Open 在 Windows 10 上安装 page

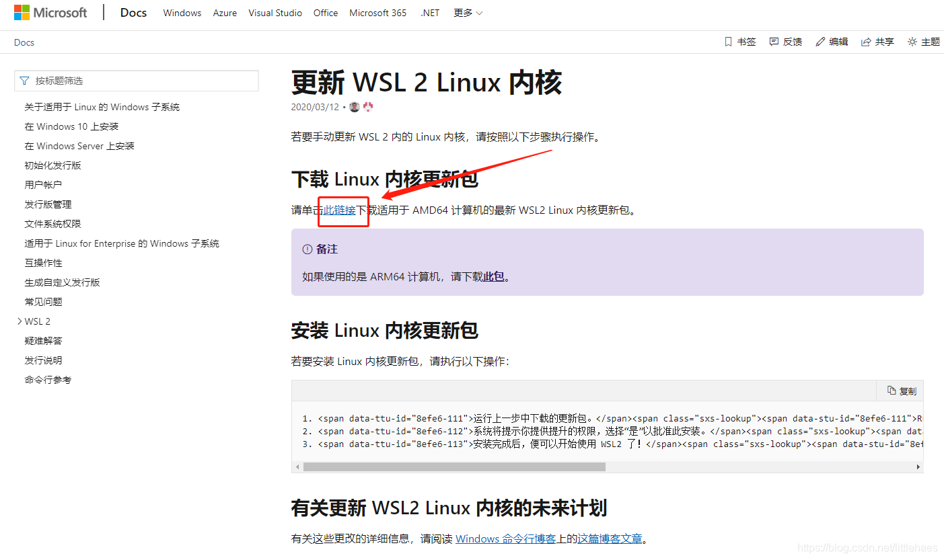(72, 126)
